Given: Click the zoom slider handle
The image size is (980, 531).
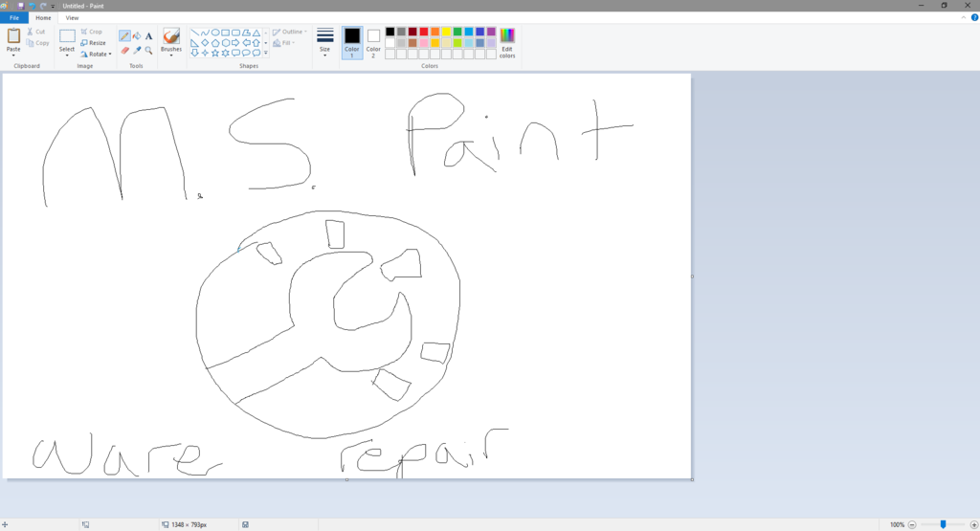Looking at the screenshot, I should click(943, 524).
